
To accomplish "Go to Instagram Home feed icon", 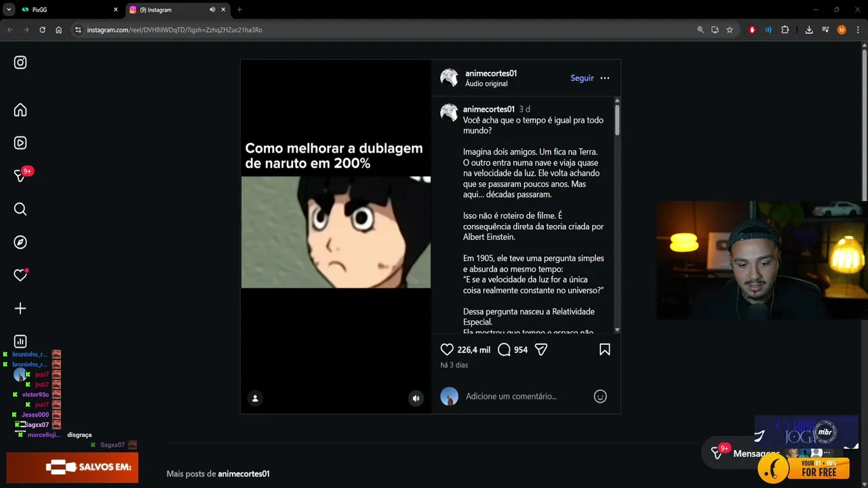I will pos(20,110).
